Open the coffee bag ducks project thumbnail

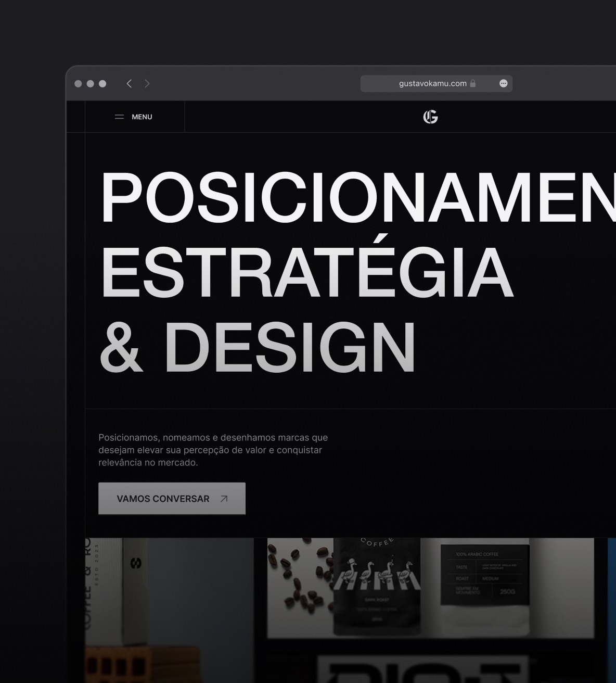[x=430, y=588]
